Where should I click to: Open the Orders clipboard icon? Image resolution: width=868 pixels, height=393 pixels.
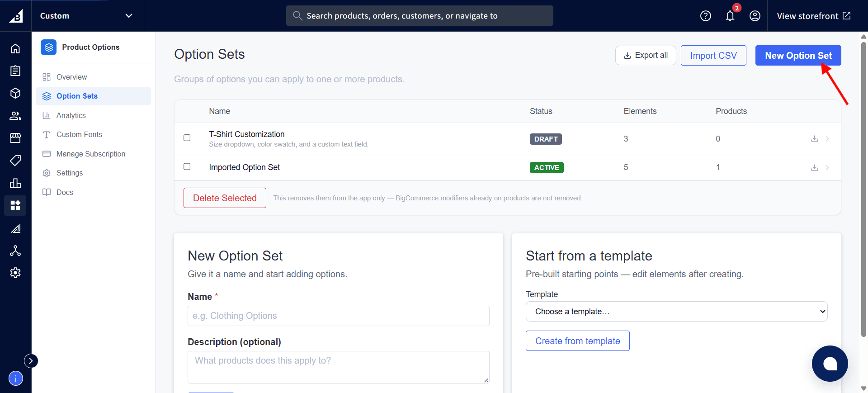point(15,71)
